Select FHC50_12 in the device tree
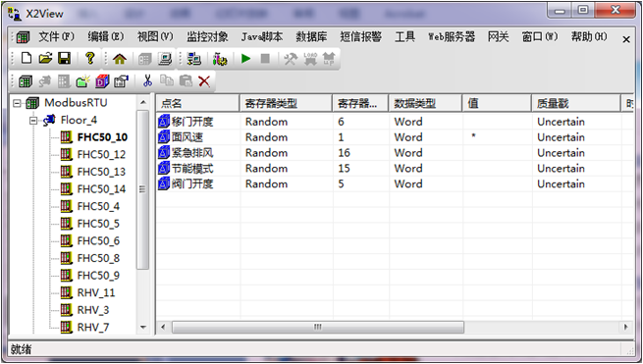The width and height of the screenshot is (643, 364). 101,155
